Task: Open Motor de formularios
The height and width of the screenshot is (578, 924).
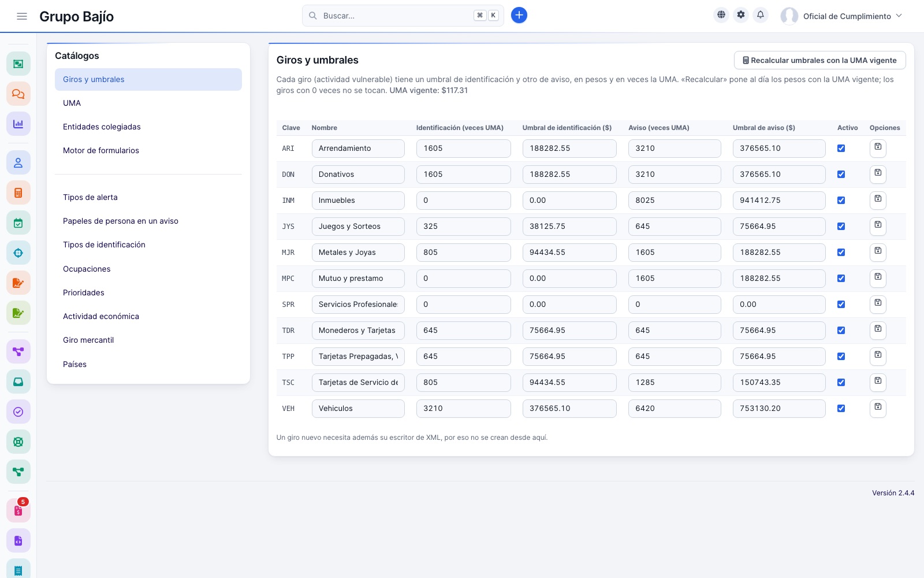Action: [x=148, y=150]
